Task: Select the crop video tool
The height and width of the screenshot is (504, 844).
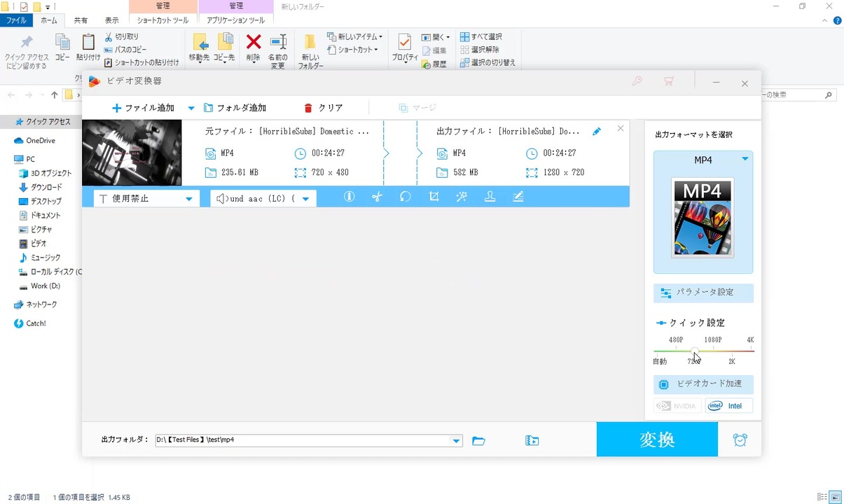Action: pos(434,197)
